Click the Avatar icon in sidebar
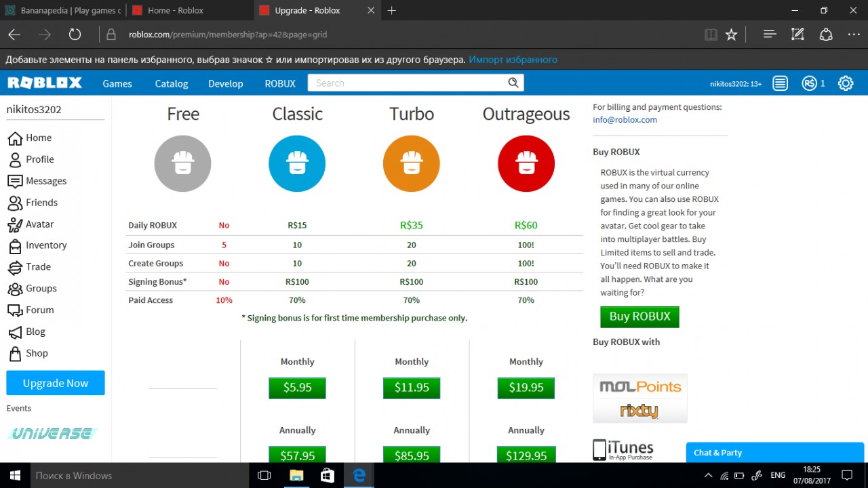 click(15, 224)
